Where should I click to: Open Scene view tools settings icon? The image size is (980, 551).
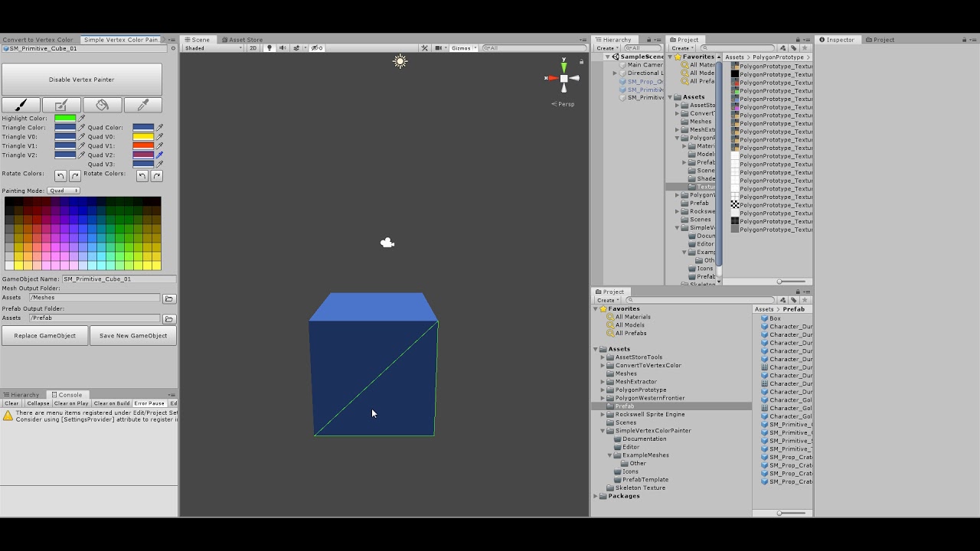[424, 48]
